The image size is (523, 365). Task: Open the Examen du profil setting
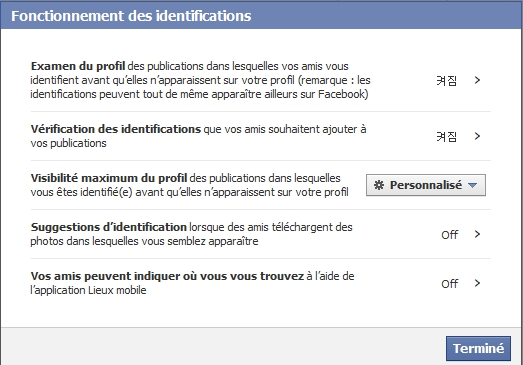[x=261, y=80]
